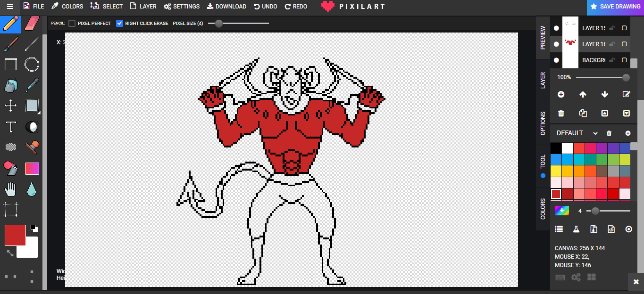Image resolution: width=644 pixels, height=294 pixels.
Task: Select the Blur water-drop tool
Action: point(32,189)
